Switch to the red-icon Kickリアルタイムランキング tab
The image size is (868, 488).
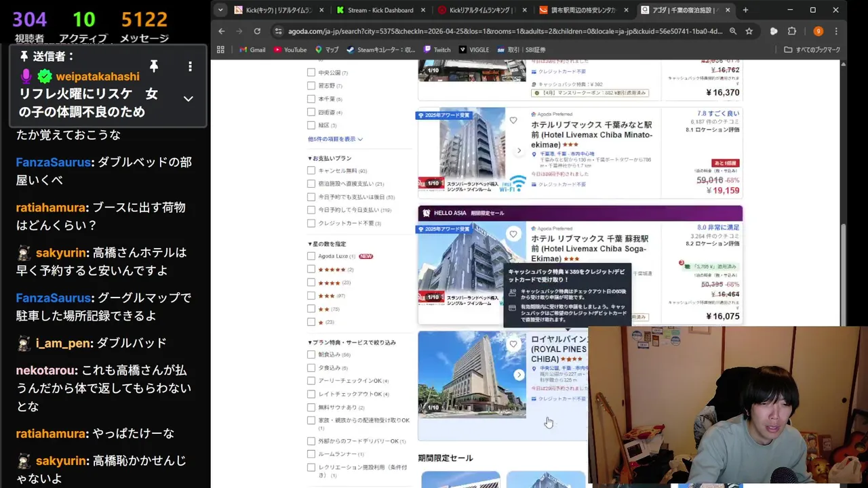pyautogui.click(x=482, y=10)
